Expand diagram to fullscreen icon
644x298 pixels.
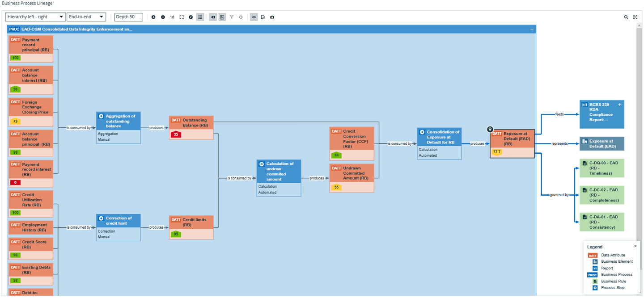[636, 17]
